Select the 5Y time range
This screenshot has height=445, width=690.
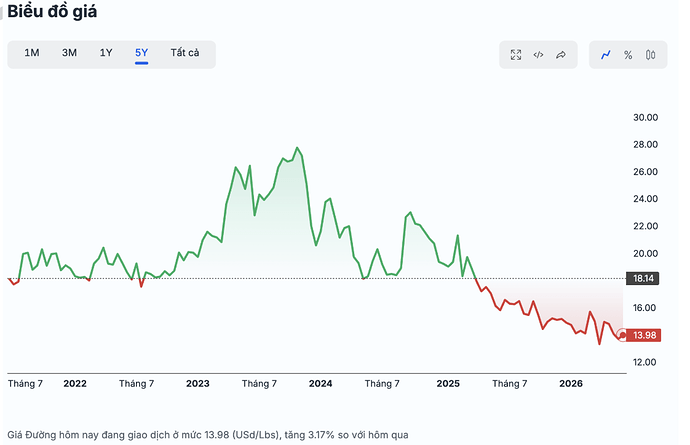pos(141,53)
